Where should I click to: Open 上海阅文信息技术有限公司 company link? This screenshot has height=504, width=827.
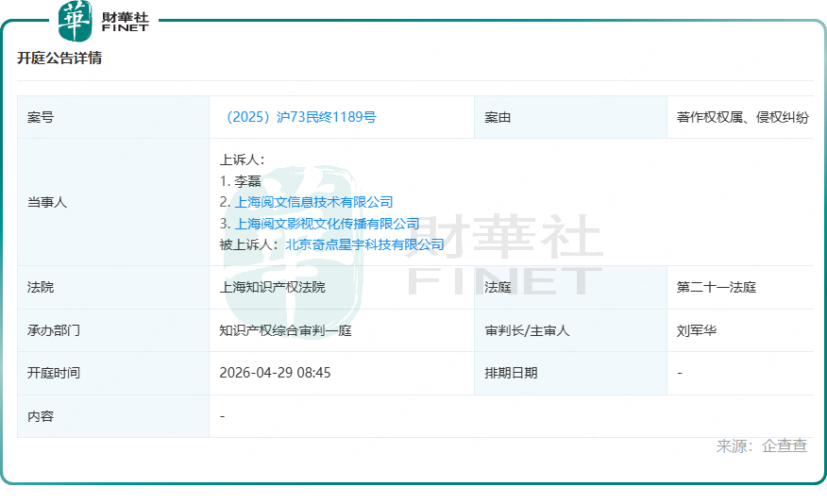[313, 202]
